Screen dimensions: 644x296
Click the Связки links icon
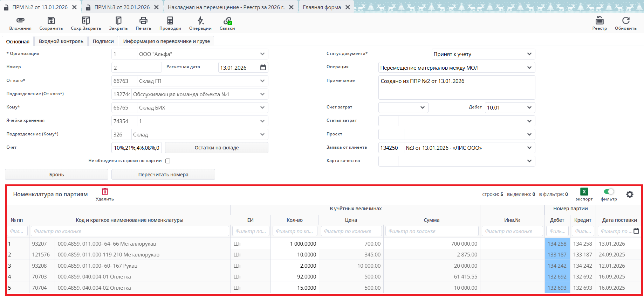[x=227, y=21]
